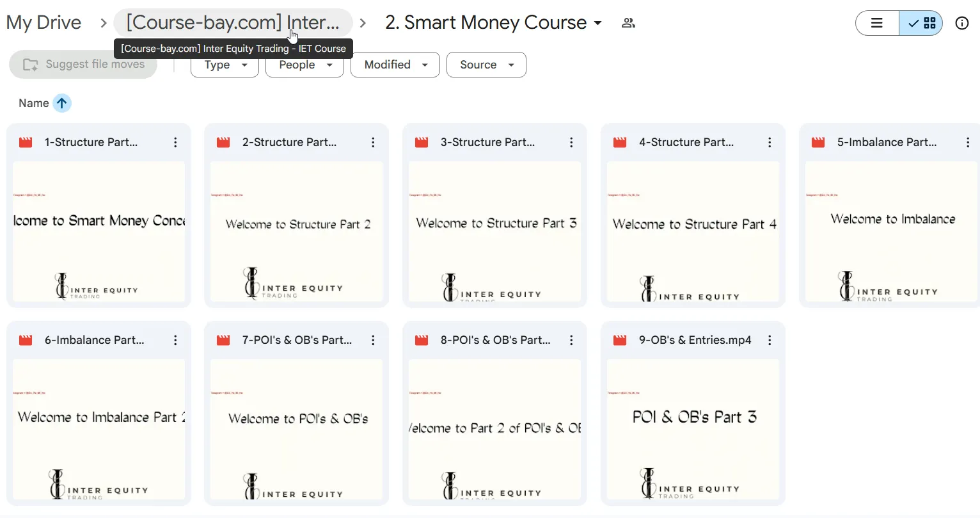
Task: Click the shared folder people icon
Action: (628, 23)
